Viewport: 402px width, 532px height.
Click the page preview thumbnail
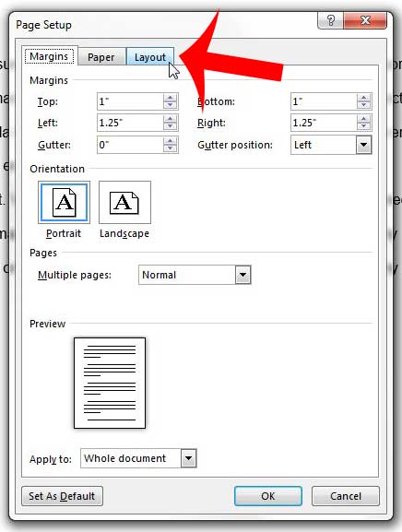click(x=110, y=383)
